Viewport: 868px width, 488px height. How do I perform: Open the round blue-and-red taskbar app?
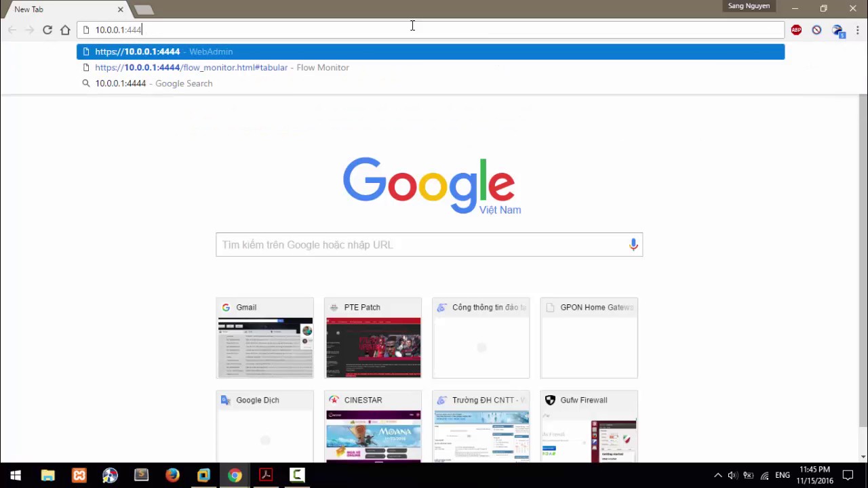tap(110, 475)
